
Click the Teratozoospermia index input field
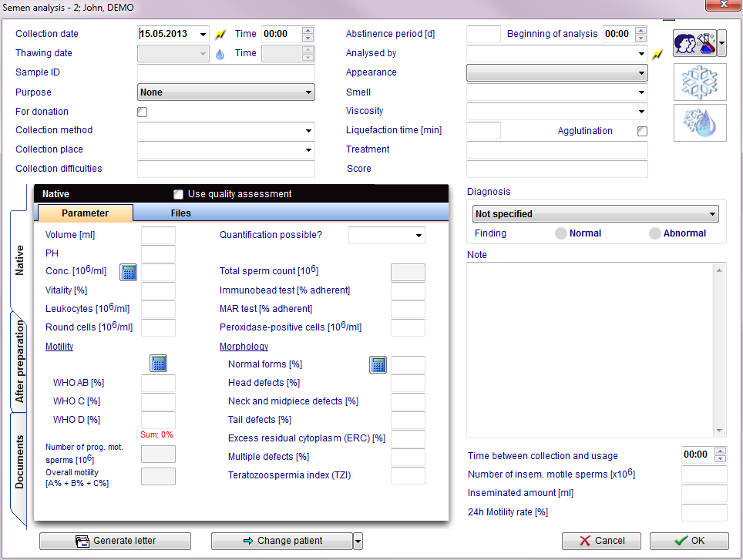coord(408,476)
